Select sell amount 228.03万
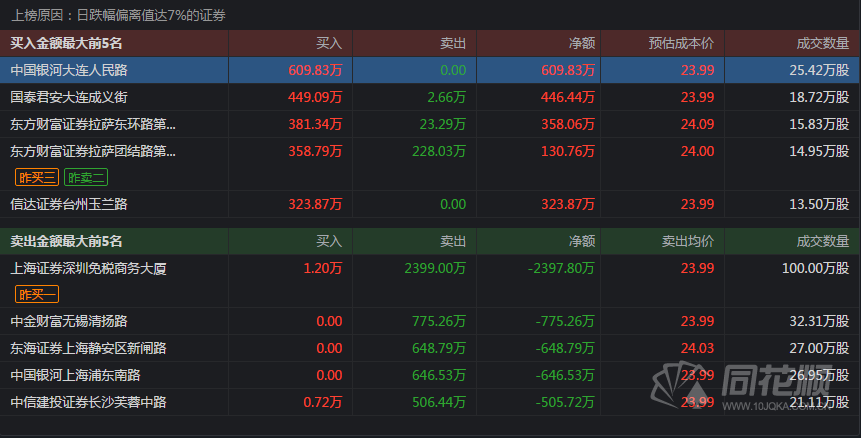The image size is (861, 438). tap(439, 151)
